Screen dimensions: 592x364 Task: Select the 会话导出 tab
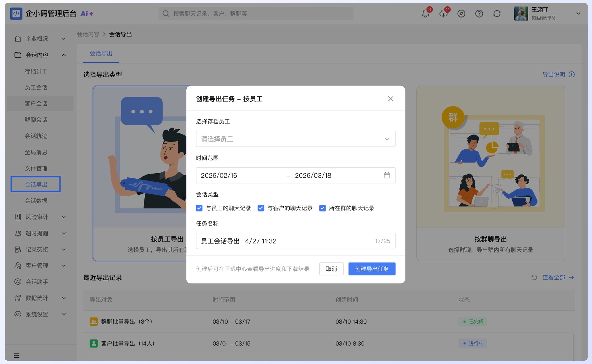pos(101,53)
